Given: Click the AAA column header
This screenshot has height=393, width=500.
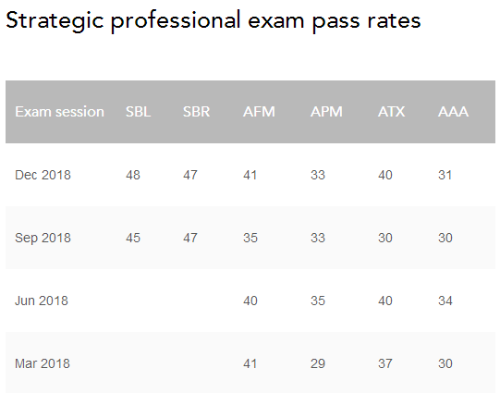Looking at the screenshot, I should [453, 112].
